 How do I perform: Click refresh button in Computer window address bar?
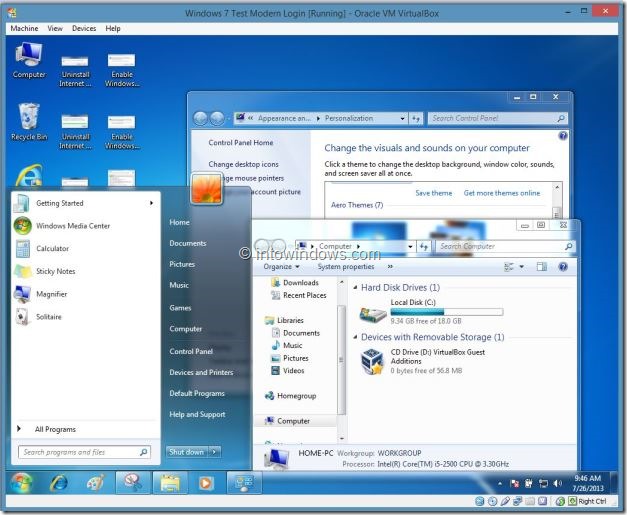tap(424, 246)
